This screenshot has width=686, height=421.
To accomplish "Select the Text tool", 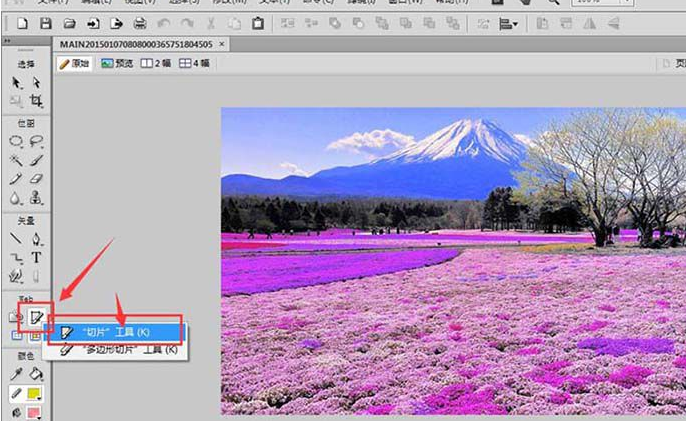I will pyautogui.click(x=36, y=257).
